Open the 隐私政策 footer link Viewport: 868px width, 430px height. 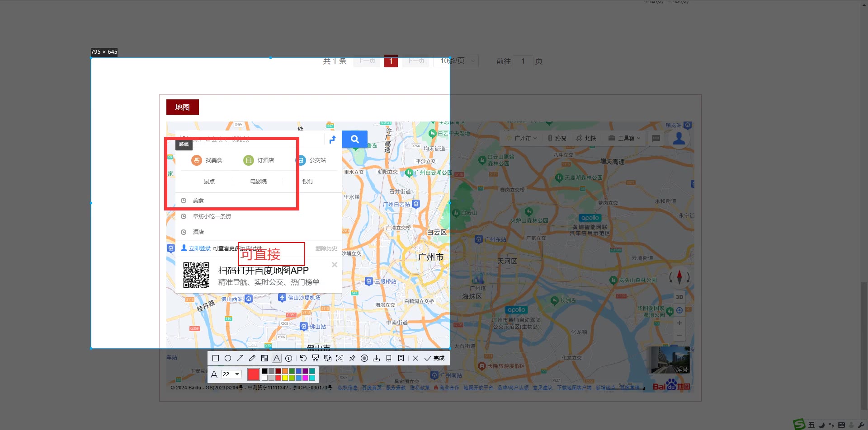420,388
